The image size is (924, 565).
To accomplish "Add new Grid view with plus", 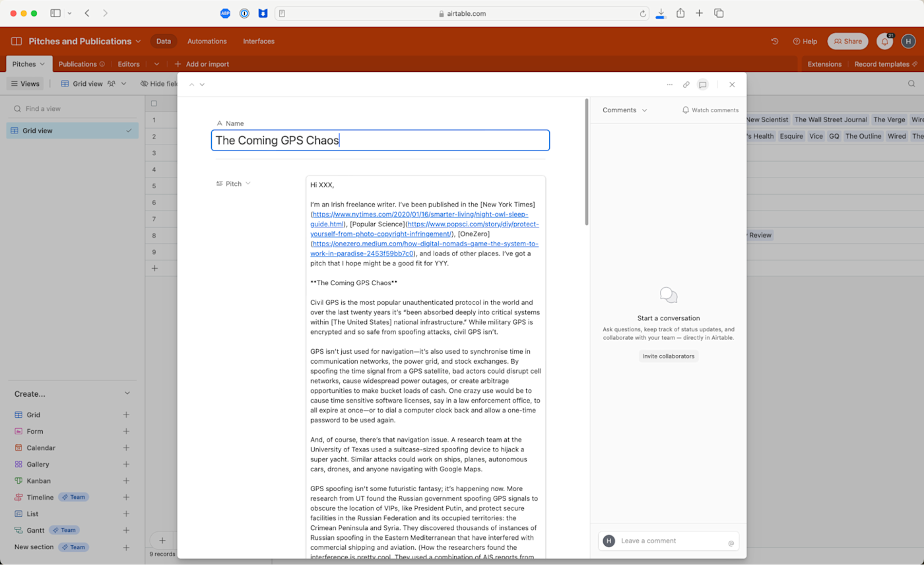I will pos(126,415).
